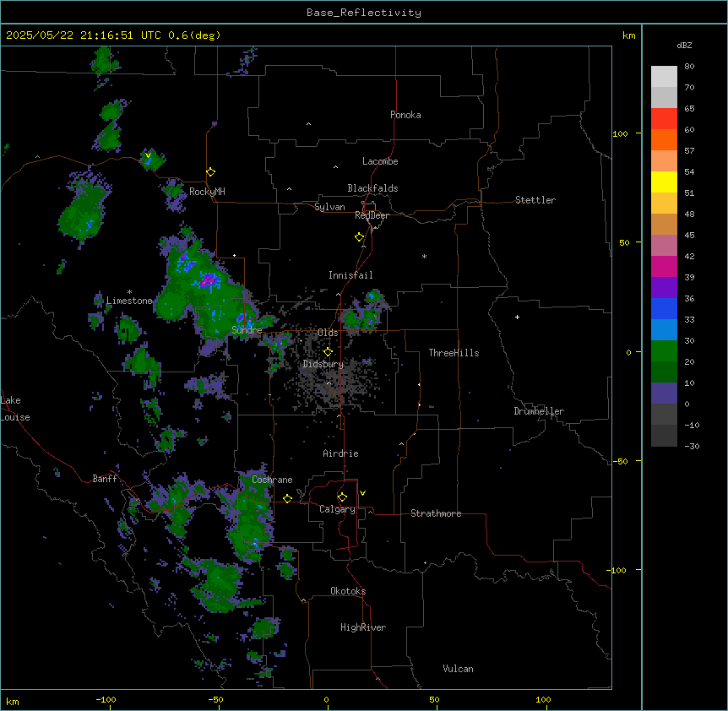The height and width of the screenshot is (711, 728).
Task: Select the white 70-80 dBZ legend swatch
Action: 664,77
